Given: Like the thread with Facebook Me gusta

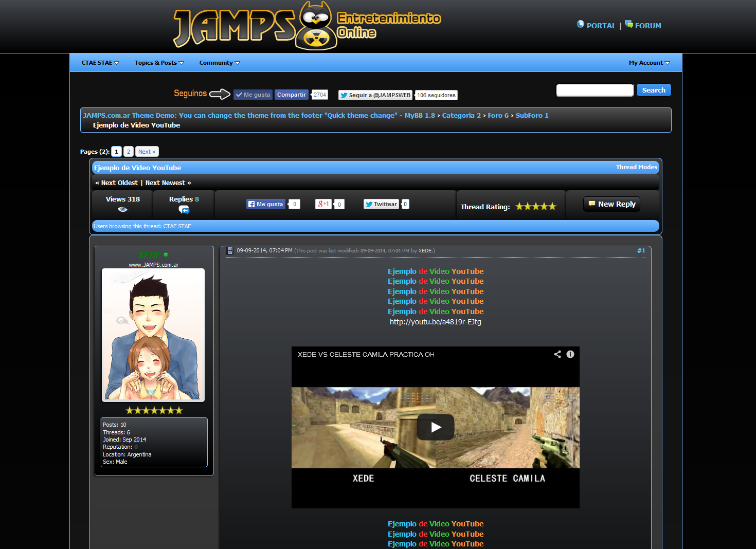Looking at the screenshot, I should (266, 204).
